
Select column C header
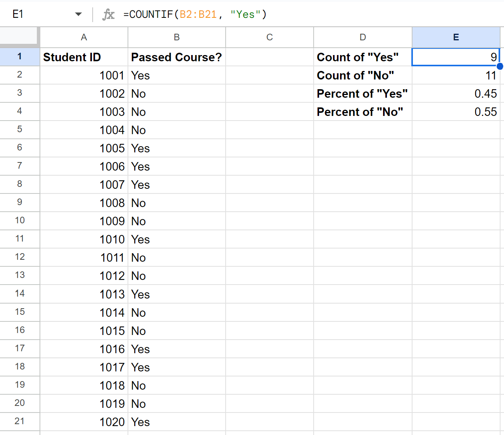coord(270,37)
